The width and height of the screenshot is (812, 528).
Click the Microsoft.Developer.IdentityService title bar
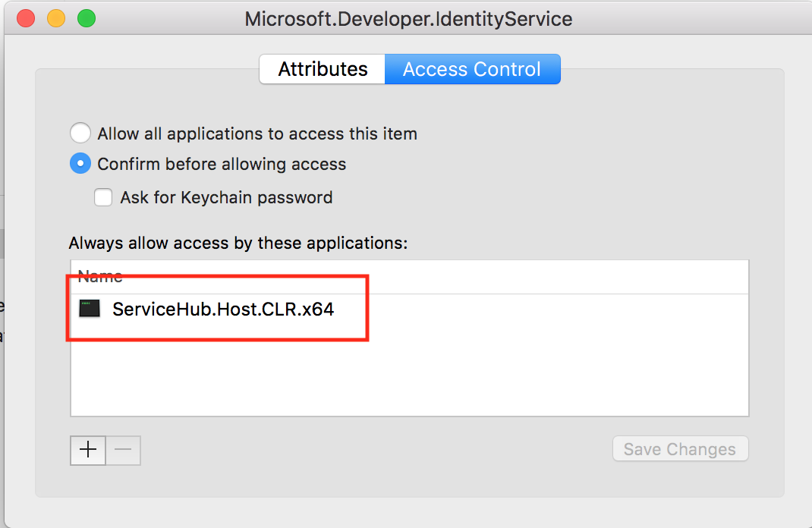(x=408, y=18)
